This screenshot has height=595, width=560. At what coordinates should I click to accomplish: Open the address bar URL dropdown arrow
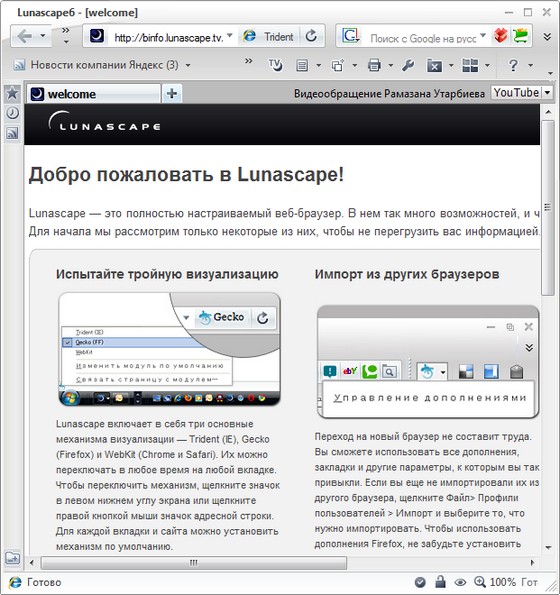click(230, 36)
